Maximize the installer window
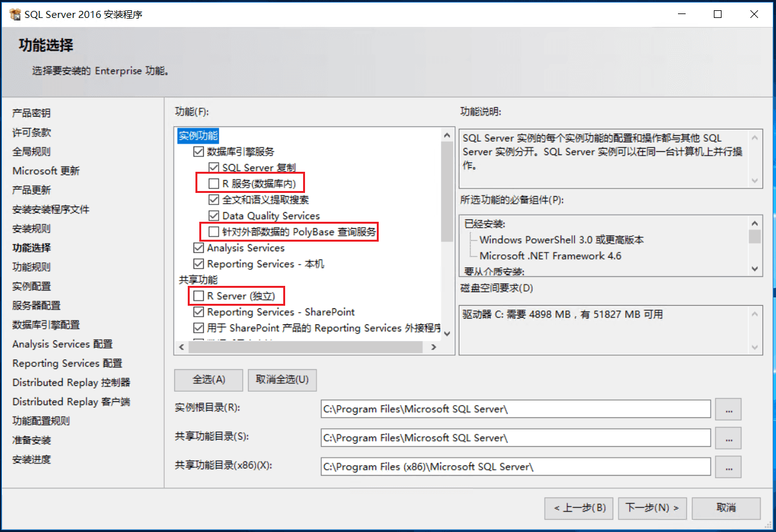 click(718, 14)
